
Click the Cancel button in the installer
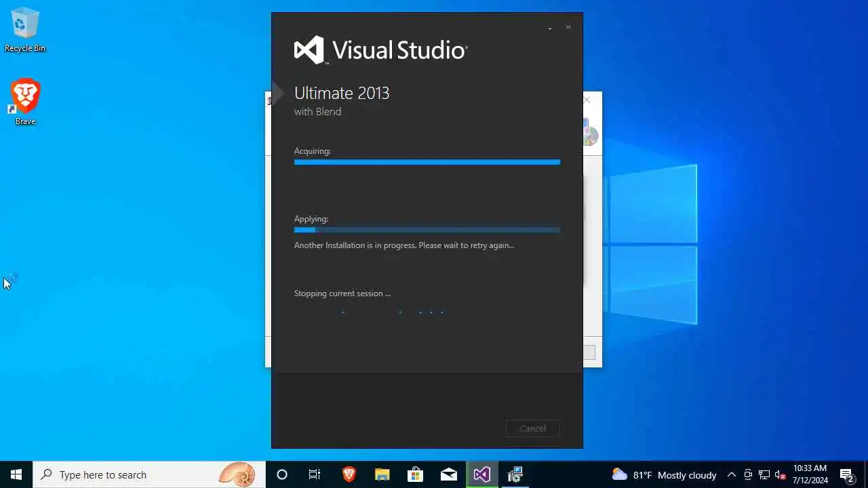click(x=532, y=428)
